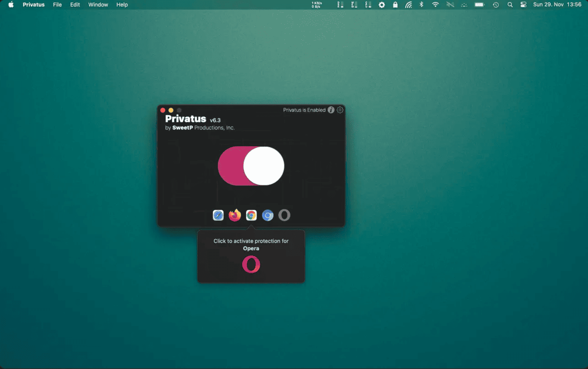The width and height of the screenshot is (588, 369).
Task: Open the Apple menu
Action: click(11, 4)
